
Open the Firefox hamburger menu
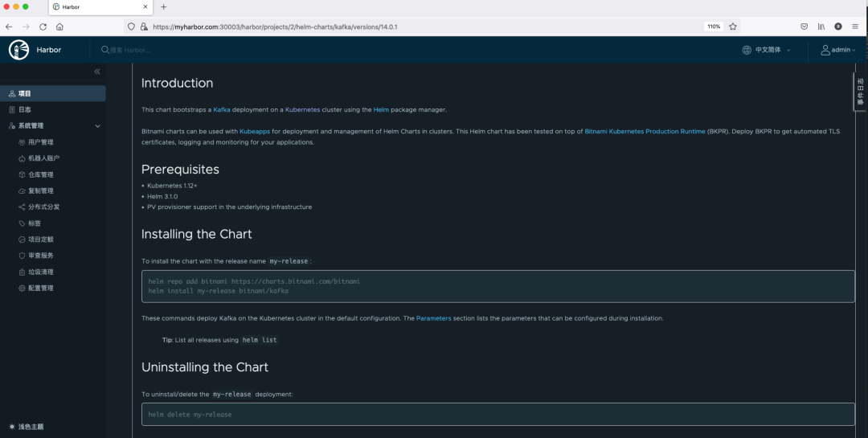point(855,27)
